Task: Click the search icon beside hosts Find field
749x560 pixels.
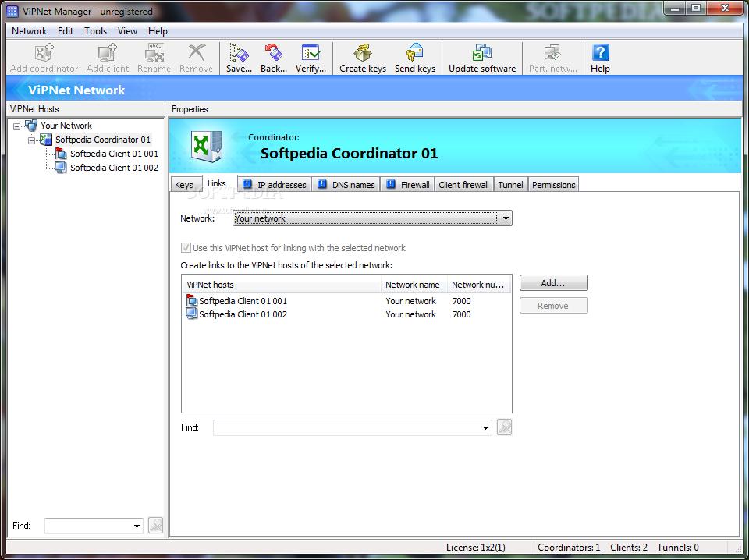Action: pyautogui.click(x=156, y=526)
